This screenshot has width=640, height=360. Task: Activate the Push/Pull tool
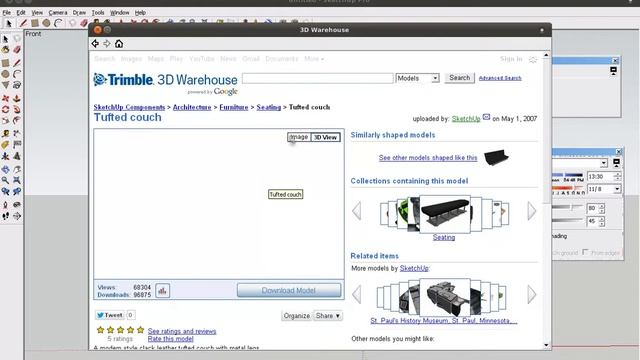17,98
